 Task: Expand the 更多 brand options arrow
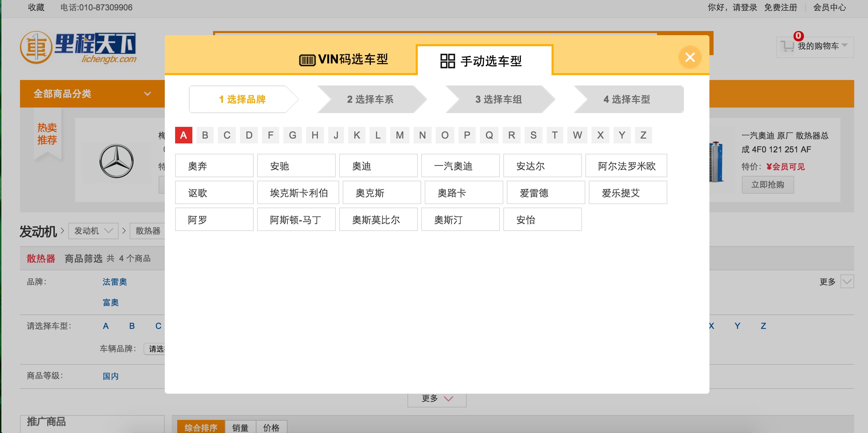coord(847,282)
